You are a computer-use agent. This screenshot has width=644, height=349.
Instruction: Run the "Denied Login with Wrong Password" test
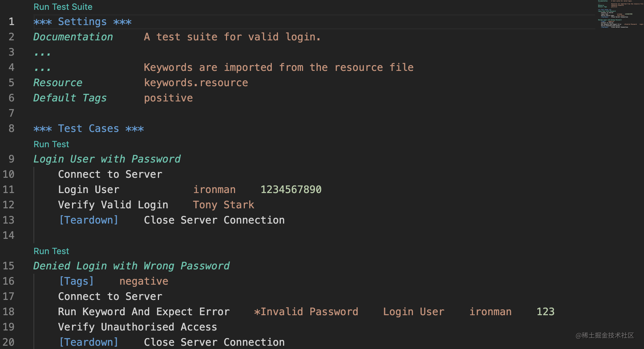[x=51, y=251]
